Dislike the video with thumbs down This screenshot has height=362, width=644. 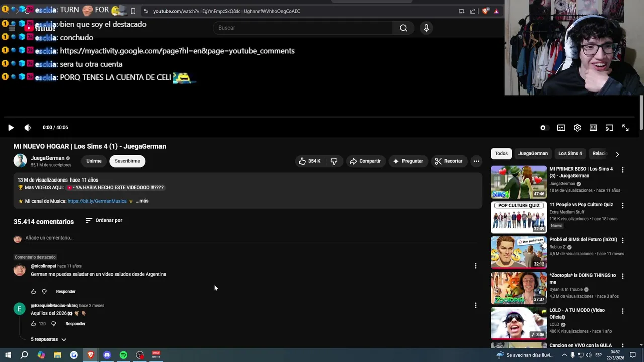[334, 161]
